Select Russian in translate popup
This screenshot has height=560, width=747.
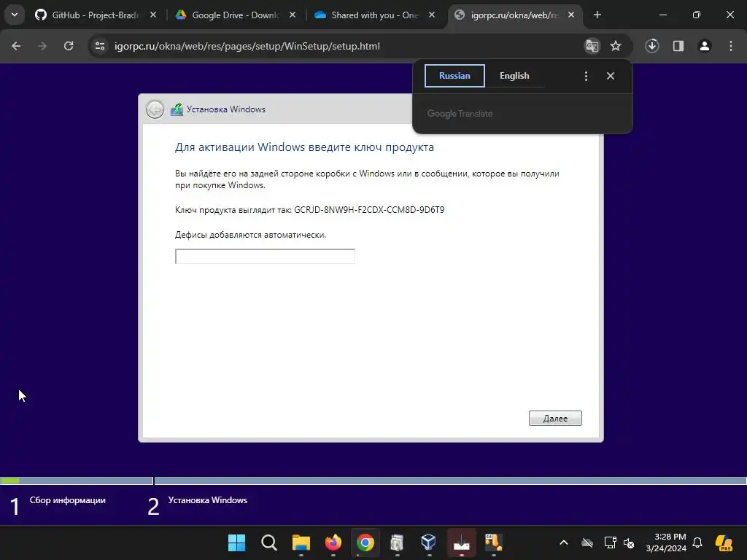454,76
